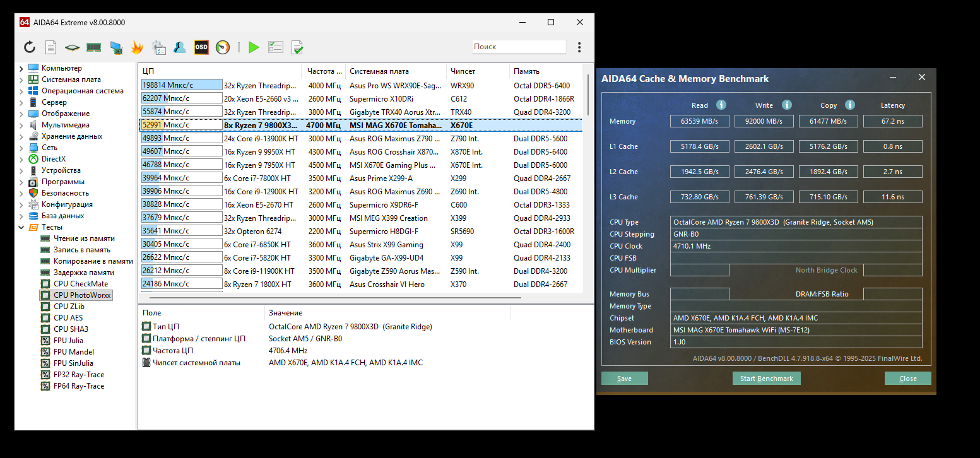This screenshot has height=458, width=980.
Task: Select the FPU SinJulia test
Action: (73, 363)
